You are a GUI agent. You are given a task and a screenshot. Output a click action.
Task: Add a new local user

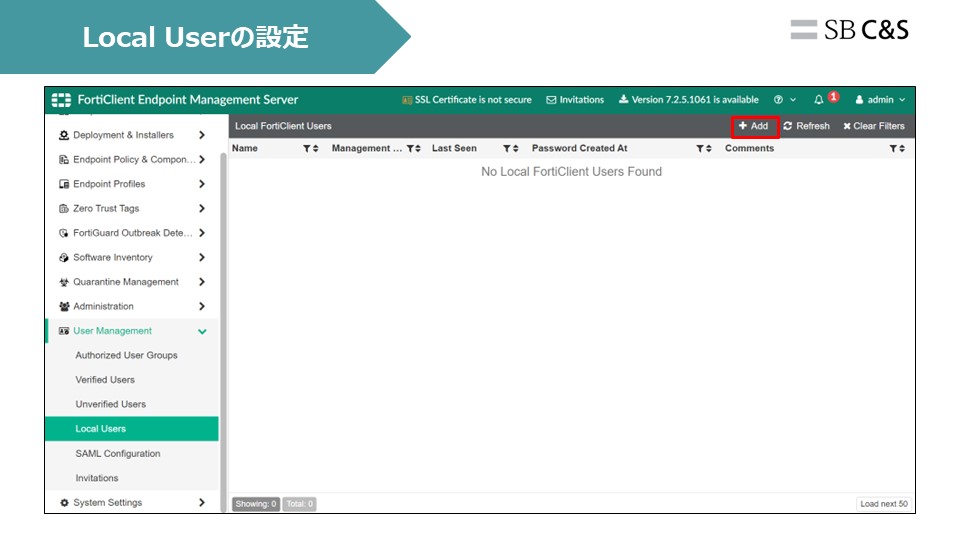click(755, 126)
